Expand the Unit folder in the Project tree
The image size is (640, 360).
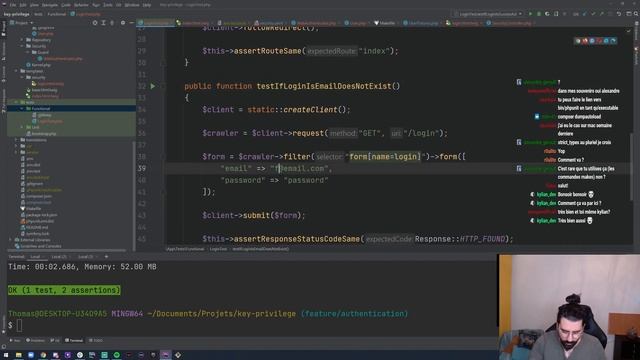click(22, 127)
